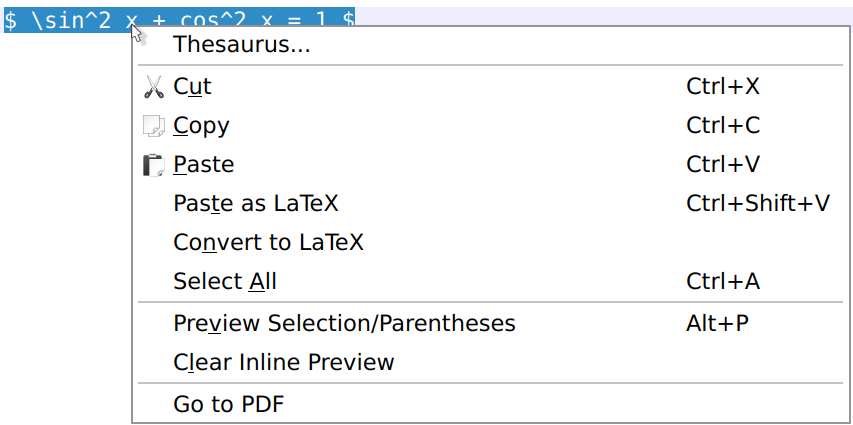The image size is (853, 425).
Task: Click the Ctrl+X shortcut label
Action: click(x=722, y=87)
